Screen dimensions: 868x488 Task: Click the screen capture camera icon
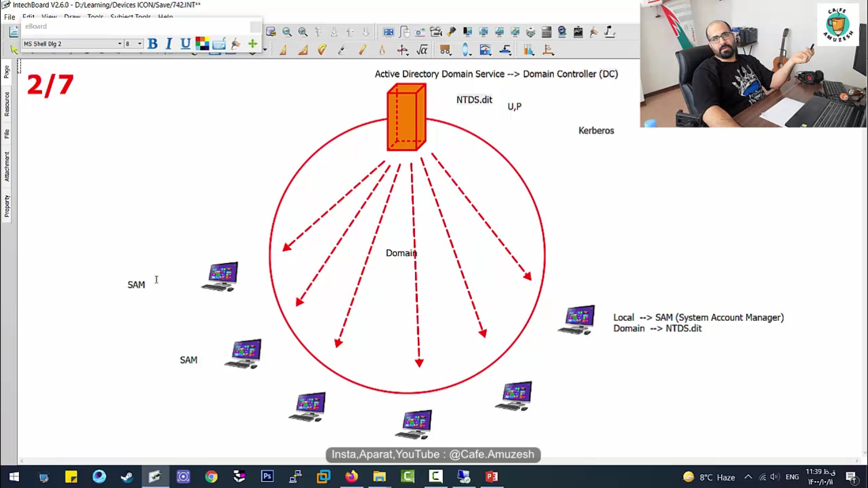point(420,32)
